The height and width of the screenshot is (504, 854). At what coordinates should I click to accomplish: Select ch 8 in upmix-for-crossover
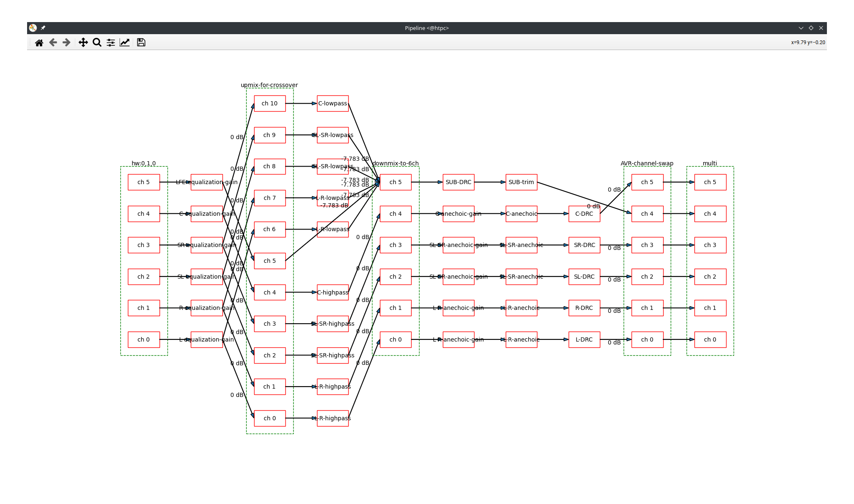(x=270, y=166)
